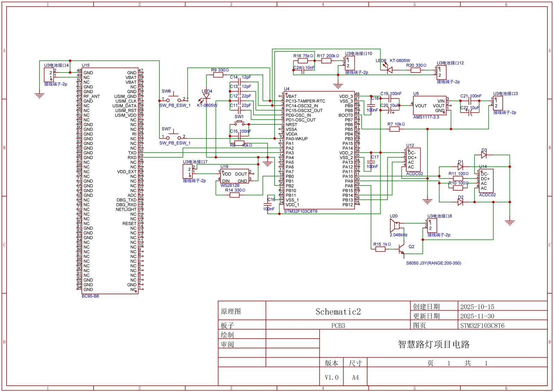Select the buzzer symbol U20
The width and height of the screenshot is (554, 392).
tap(395, 226)
